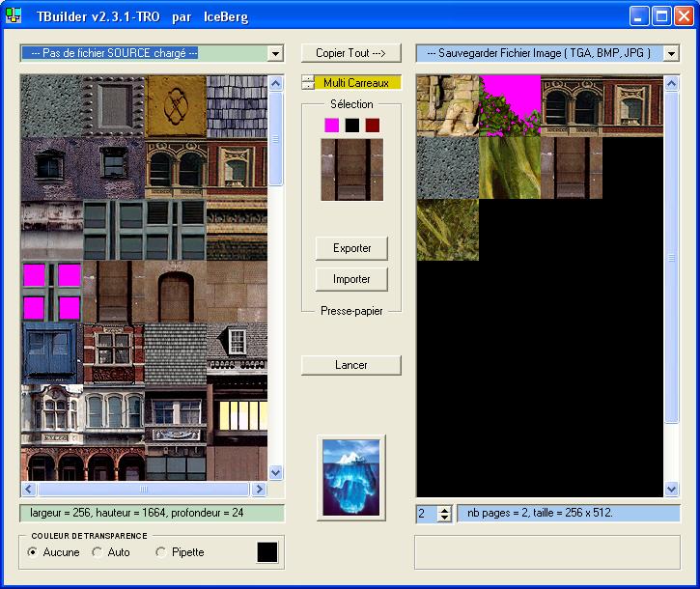Click the gray rough stone tile in destination

(x=448, y=167)
